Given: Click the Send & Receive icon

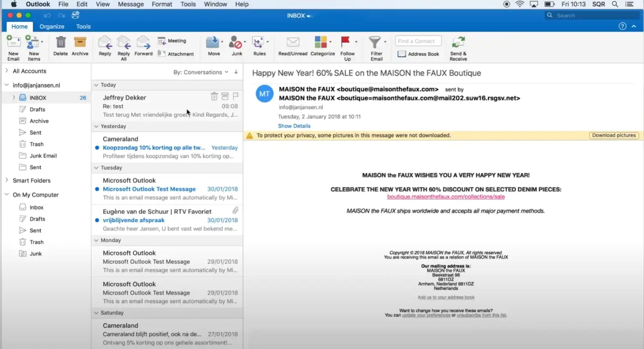Looking at the screenshot, I should tap(458, 43).
